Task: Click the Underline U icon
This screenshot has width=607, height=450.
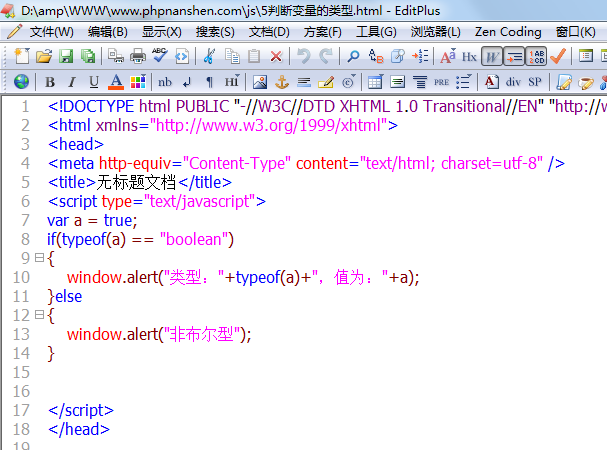Action: 94,82
